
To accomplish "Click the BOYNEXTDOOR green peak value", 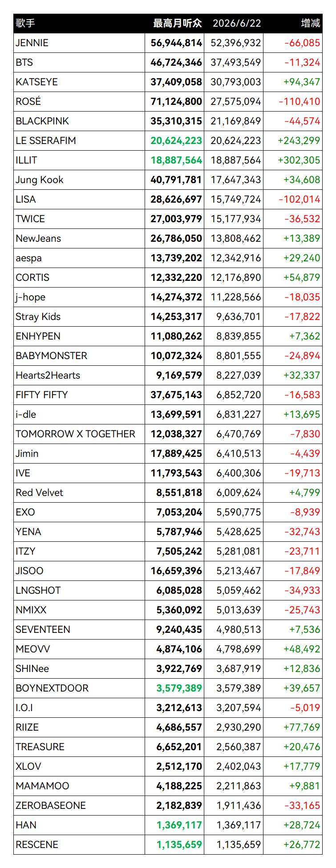I will pyautogui.click(x=179, y=688).
